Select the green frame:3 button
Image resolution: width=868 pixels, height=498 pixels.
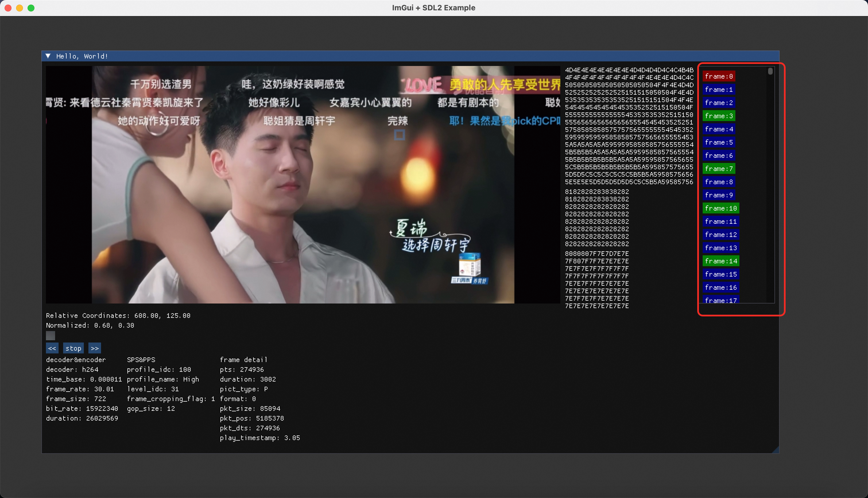pos(718,116)
